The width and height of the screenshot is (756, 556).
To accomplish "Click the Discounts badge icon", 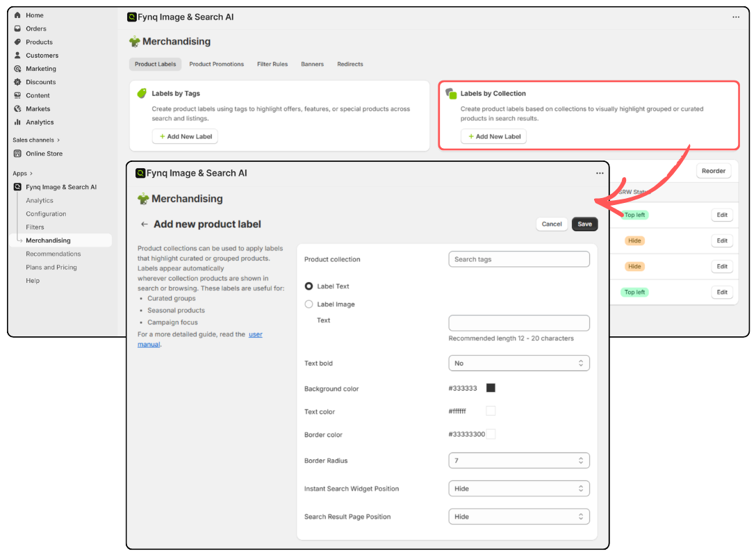I will coord(17,82).
